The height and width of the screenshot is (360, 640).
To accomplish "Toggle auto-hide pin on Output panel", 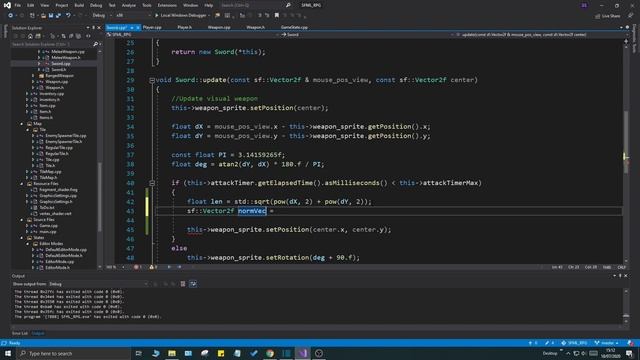I will click(620, 276).
